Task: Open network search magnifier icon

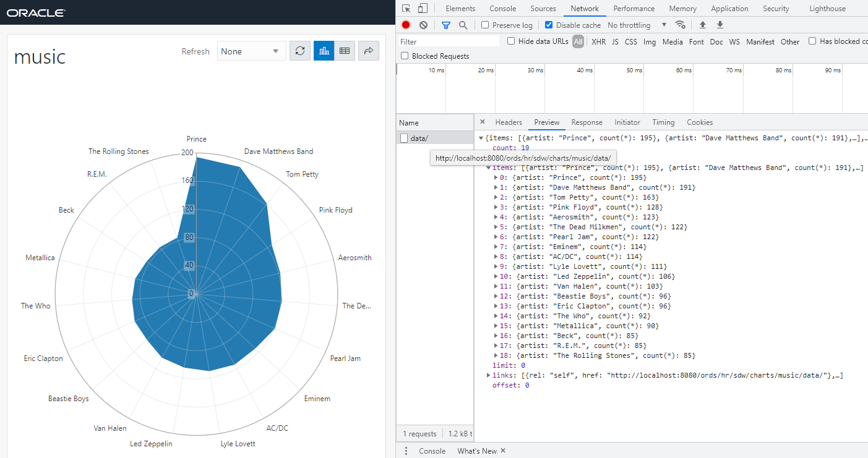Action: [463, 25]
